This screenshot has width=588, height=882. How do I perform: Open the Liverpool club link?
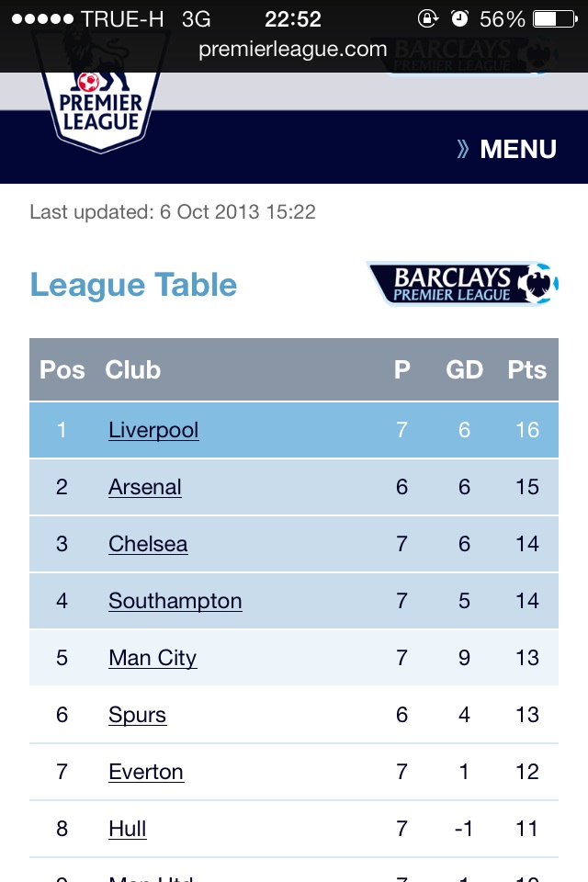click(153, 430)
